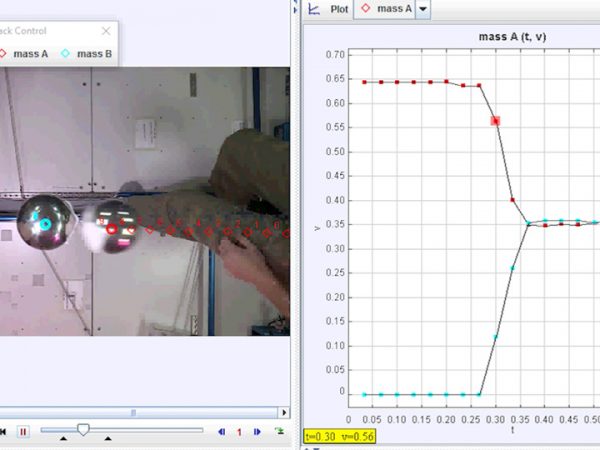The image size is (600, 450).
Task: Click the return-to-start playback icon
Action: pyautogui.click(x=3, y=432)
